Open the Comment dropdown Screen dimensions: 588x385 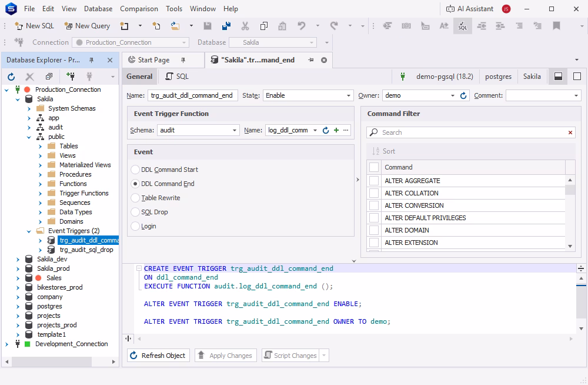click(576, 96)
